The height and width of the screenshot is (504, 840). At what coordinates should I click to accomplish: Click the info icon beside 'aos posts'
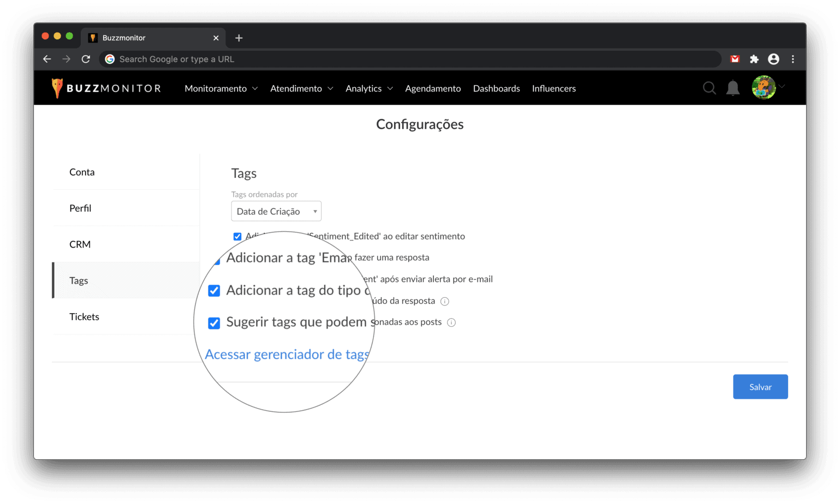click(451, 322)
